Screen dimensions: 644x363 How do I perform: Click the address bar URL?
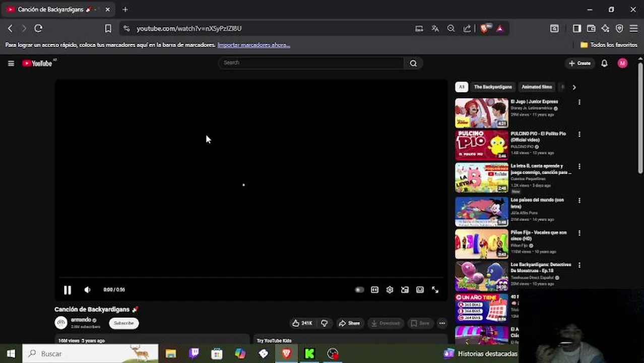coord(189,29)
